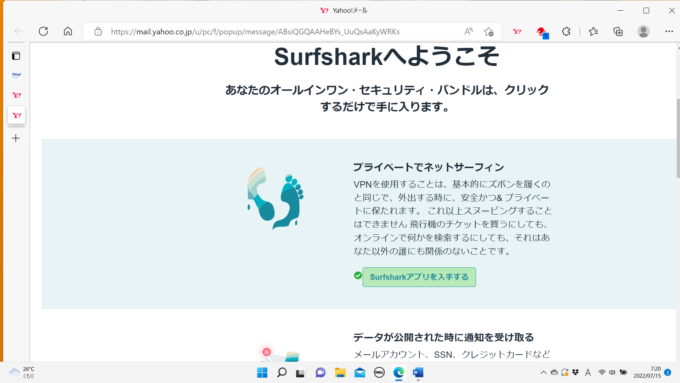Click the page vertical scrollbar
This screenshot has width=680, height=383.
pyautogui.click(x=677, y=138)
